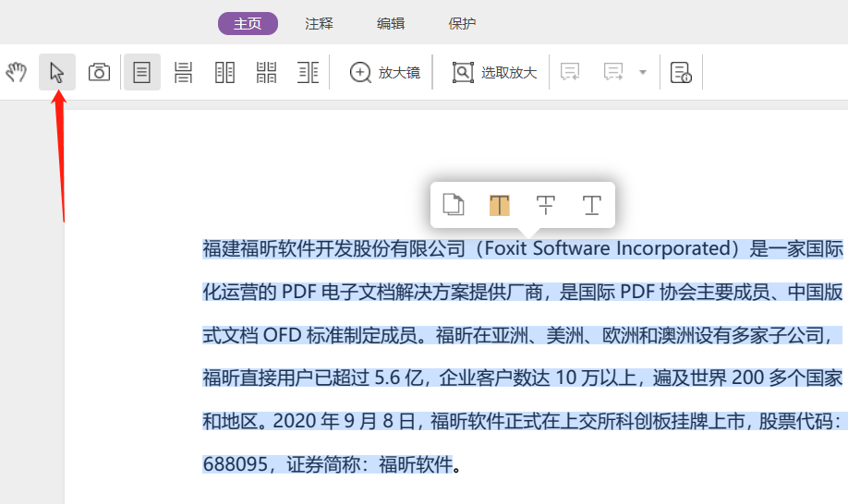This screenshot has width=848, height=504.
Task: Click the Snapshot camera tool
Action: point(99,72)
